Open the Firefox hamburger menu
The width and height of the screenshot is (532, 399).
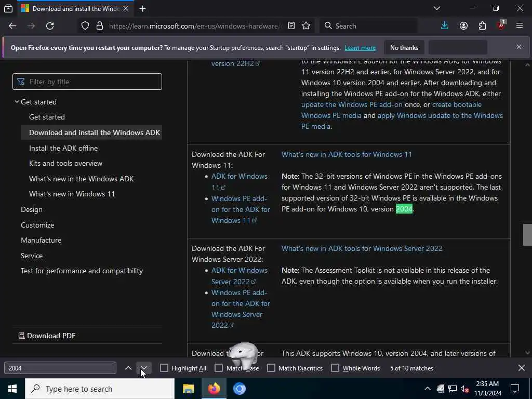520,26
